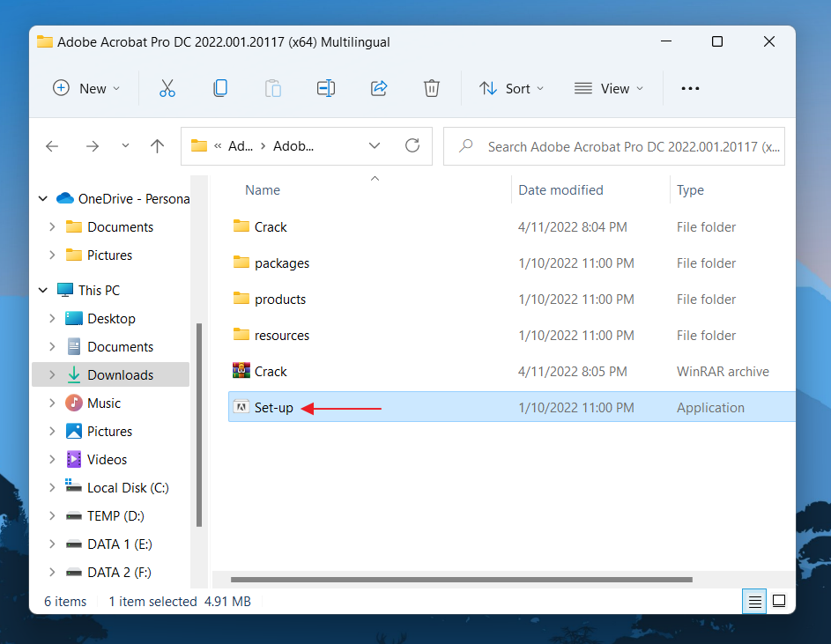Screen dimensions: 831x644
Task: Open the View layout dropdown
Action: (x=609, y=88)
